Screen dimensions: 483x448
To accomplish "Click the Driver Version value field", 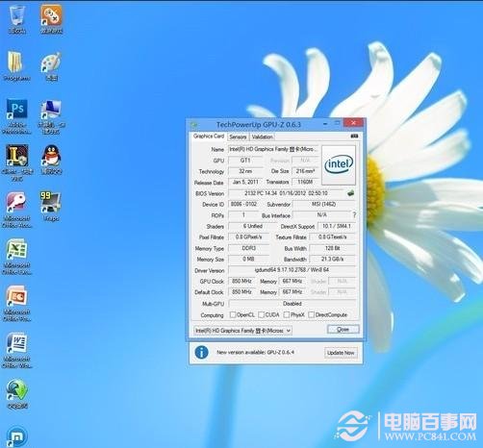I will [292, 270].
